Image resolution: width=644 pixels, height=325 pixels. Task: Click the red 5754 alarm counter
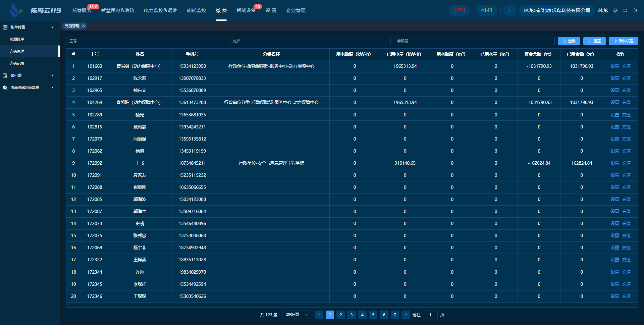459,10
